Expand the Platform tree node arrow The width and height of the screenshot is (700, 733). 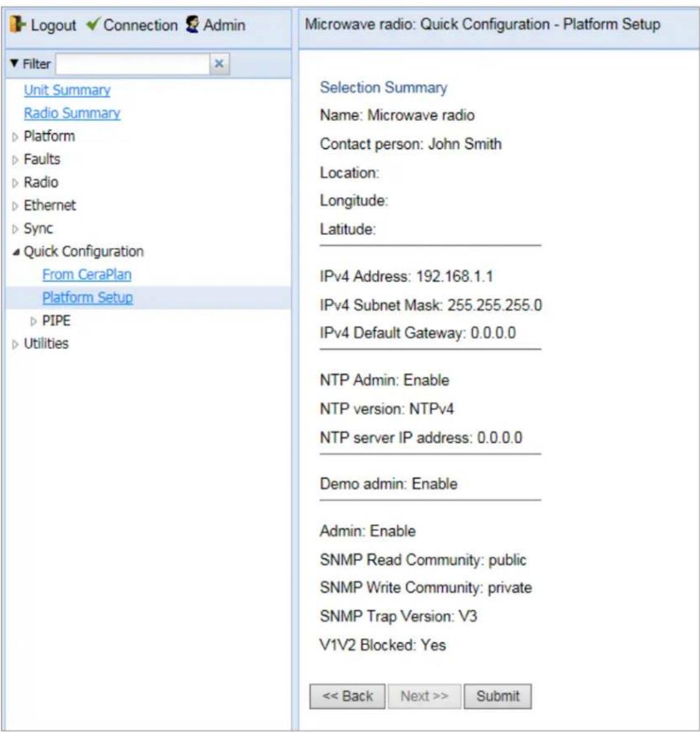[15, 137]
